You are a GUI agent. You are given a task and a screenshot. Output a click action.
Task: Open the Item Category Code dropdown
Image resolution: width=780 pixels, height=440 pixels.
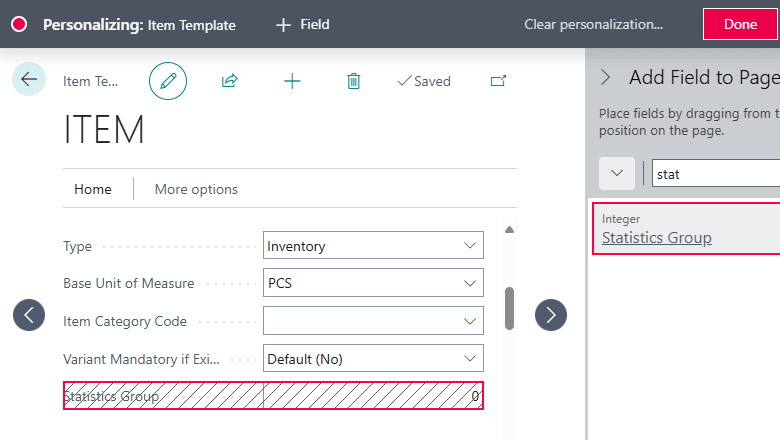(x=470, y=321)
